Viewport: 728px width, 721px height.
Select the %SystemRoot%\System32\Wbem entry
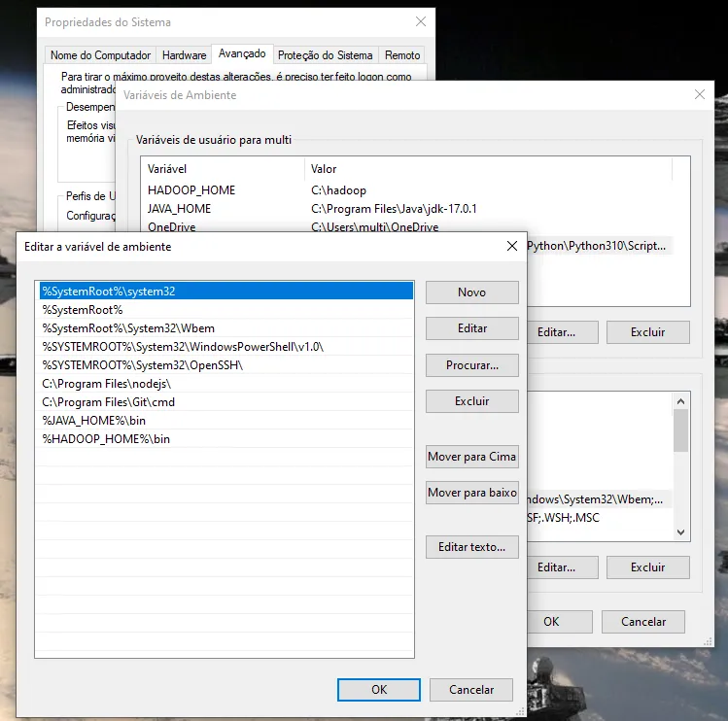pos(226,328)
